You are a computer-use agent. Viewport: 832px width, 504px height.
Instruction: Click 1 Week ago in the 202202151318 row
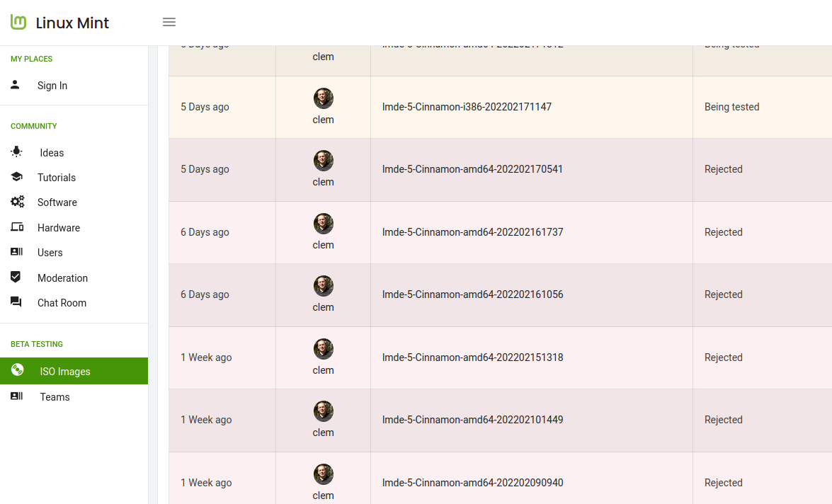(x=206, y=357)
